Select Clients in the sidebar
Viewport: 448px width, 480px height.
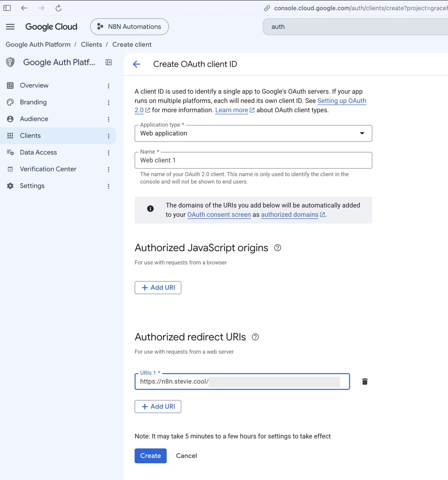tap(58, 136)
